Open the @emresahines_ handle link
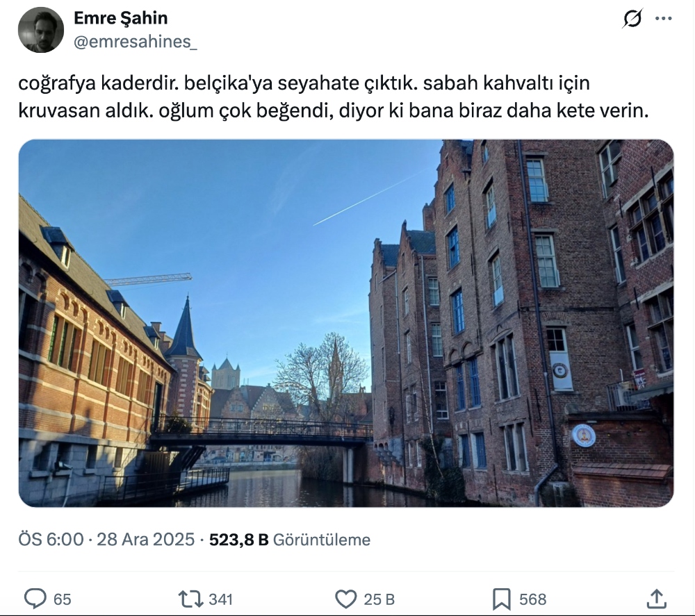The width and height of the screenshot is (695, 616). [136, 42]
